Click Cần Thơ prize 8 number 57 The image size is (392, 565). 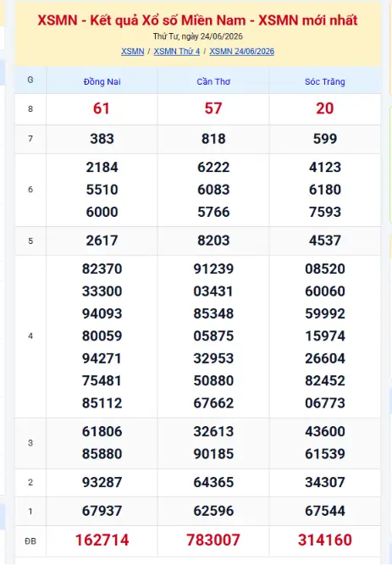(213, 108)
